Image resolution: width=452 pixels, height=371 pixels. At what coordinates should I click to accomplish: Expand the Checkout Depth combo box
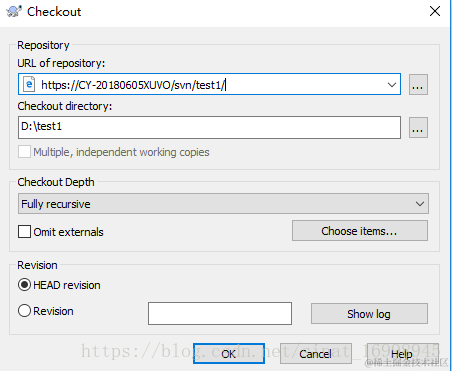click(x=223, y=204)
